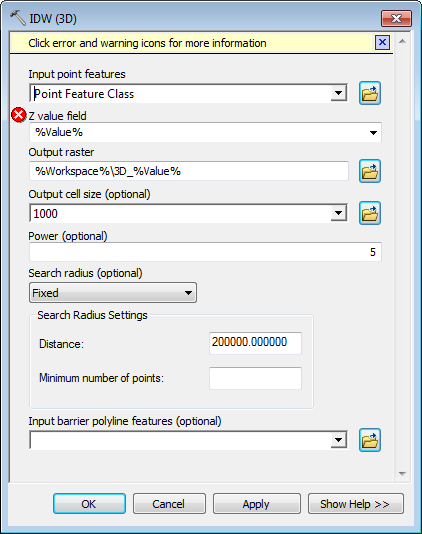The width and height of the screenshot is (422, 534).
Task: Dismiss the yellow warning info banner
Action: pyautogui.click(x=382, y=43)
